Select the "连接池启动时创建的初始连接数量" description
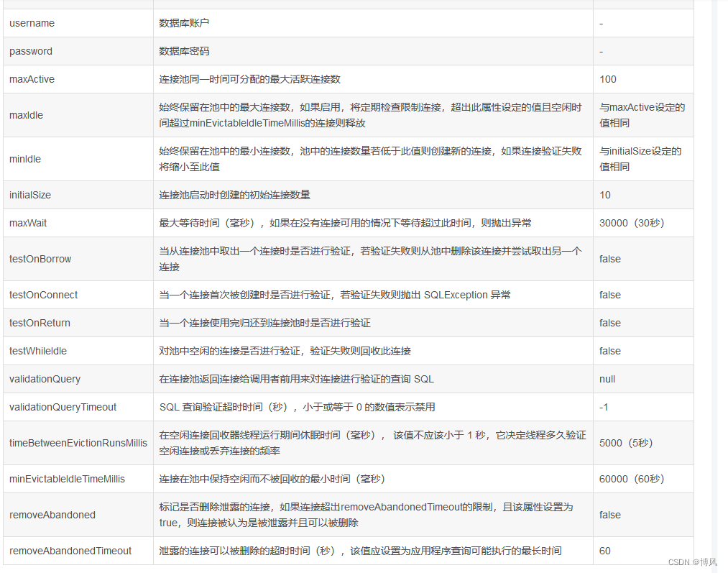728x573 pixels. coord(235,195)
